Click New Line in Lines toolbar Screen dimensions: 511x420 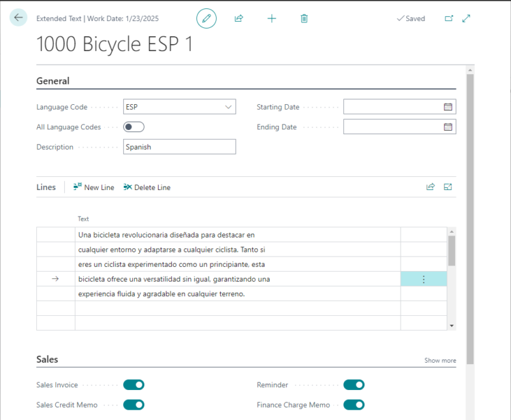coord(94,187)
